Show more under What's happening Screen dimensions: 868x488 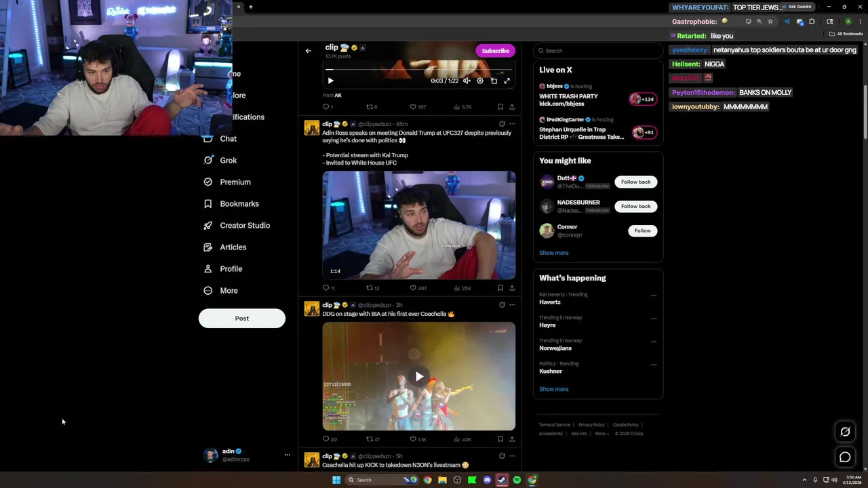554,389
